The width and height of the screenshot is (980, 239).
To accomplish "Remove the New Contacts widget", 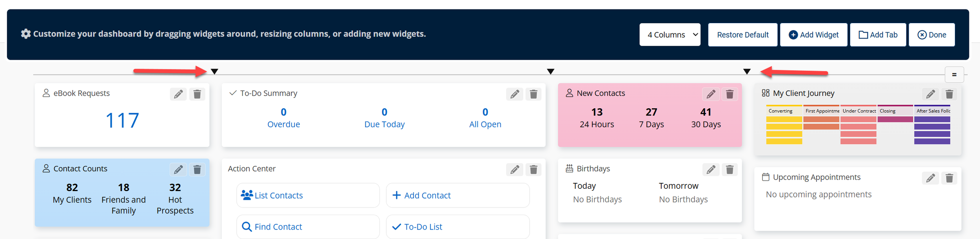I will pyautogui.click(x=730, y=94).
